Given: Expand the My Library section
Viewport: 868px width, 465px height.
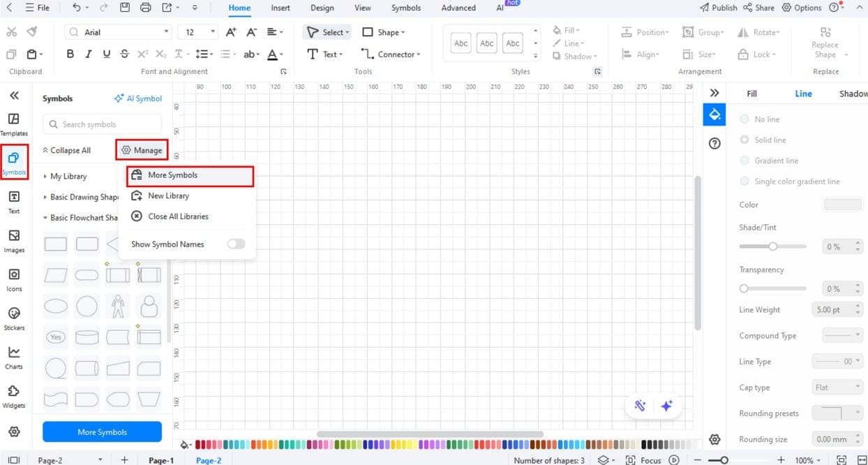Looking at the screenshot, I should (x=68, y=176).
